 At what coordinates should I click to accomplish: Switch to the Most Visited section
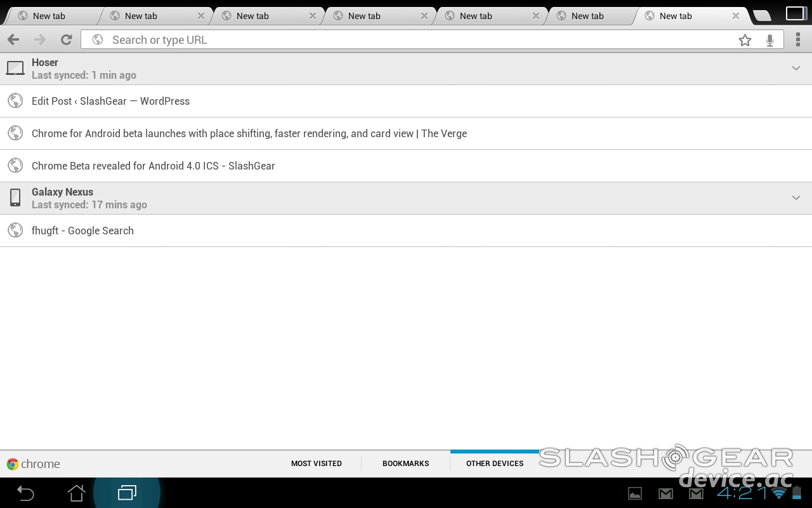coord(316,464)
